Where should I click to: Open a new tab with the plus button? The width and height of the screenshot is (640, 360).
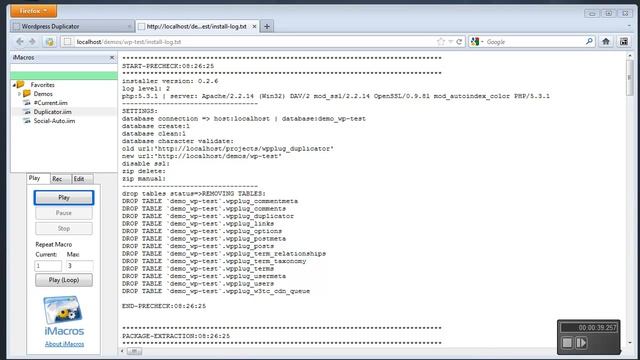[x=267, y=27]
